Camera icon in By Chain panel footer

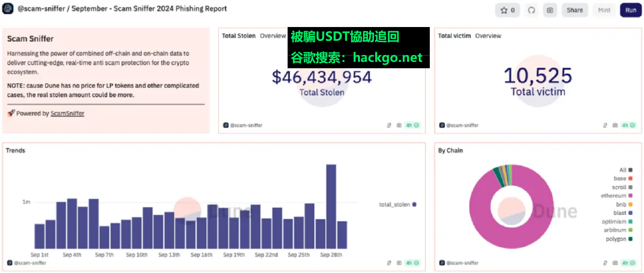615,263
